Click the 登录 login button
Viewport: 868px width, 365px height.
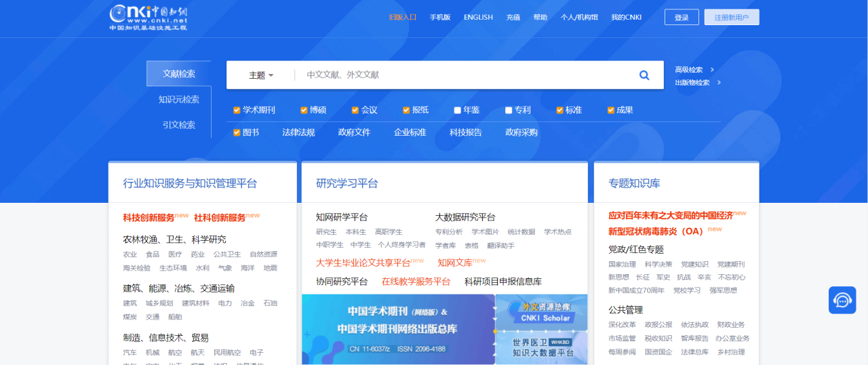pyautogui.click(x=682, y=18)
